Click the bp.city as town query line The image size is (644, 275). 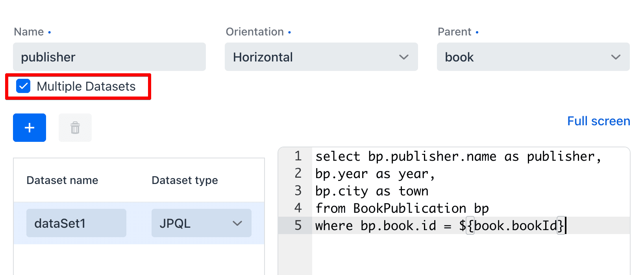[x=372, y=191]
